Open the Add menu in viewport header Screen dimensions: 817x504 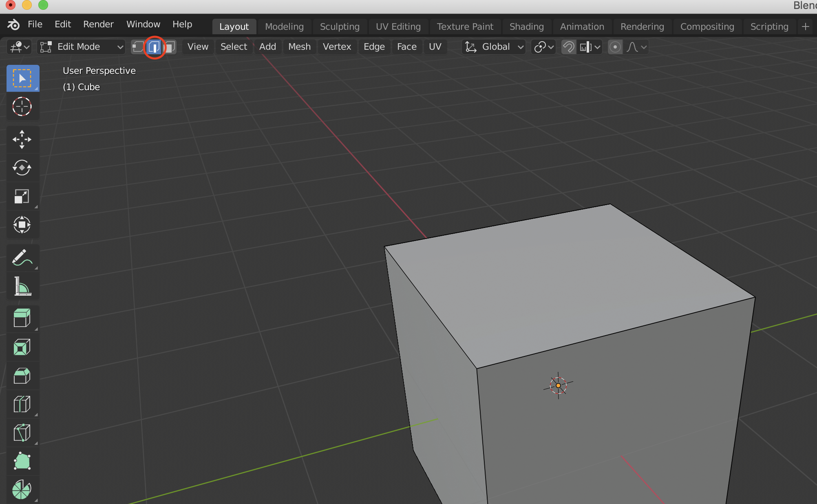pos(267,47)
